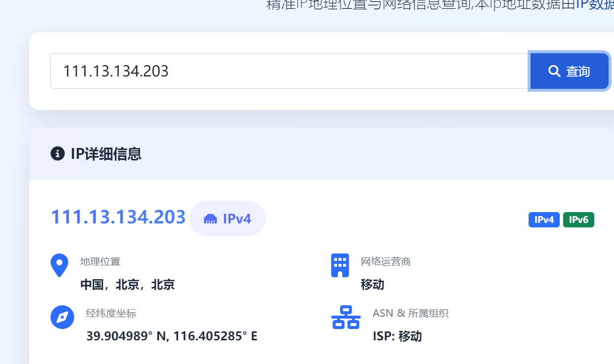Viewport: 614px width, 364px height.
Task: Click the IP address 111.13.134.203 heading
Action: coord(118,217)
